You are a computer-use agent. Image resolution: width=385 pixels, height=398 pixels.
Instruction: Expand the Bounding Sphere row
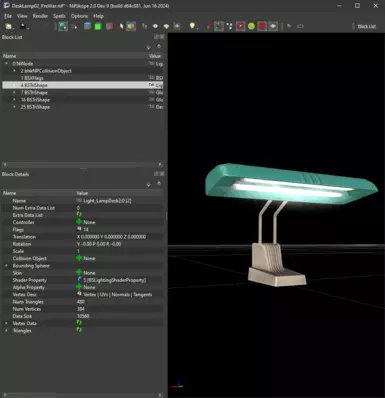tap(6, 266)
